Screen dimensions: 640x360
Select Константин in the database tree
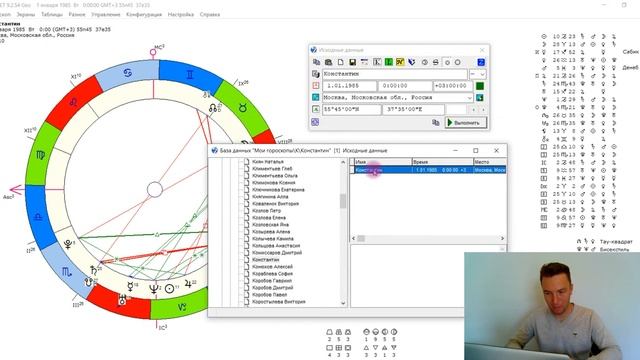265,260
